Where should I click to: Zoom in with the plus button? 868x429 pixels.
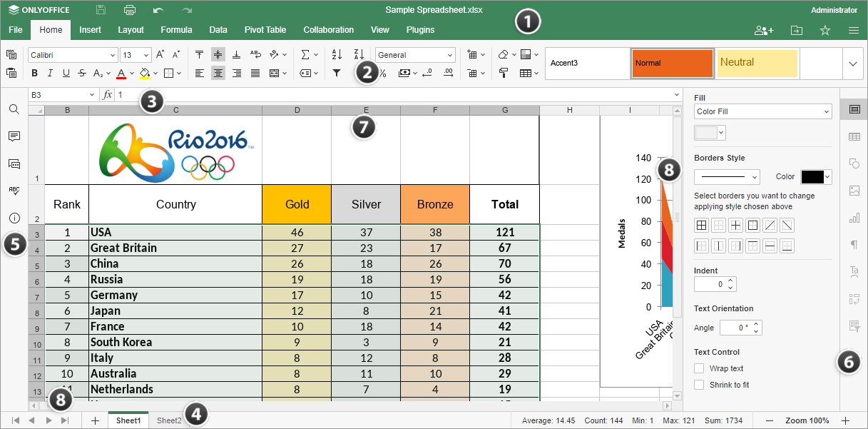pyautogui.click(x=846, y=420)
